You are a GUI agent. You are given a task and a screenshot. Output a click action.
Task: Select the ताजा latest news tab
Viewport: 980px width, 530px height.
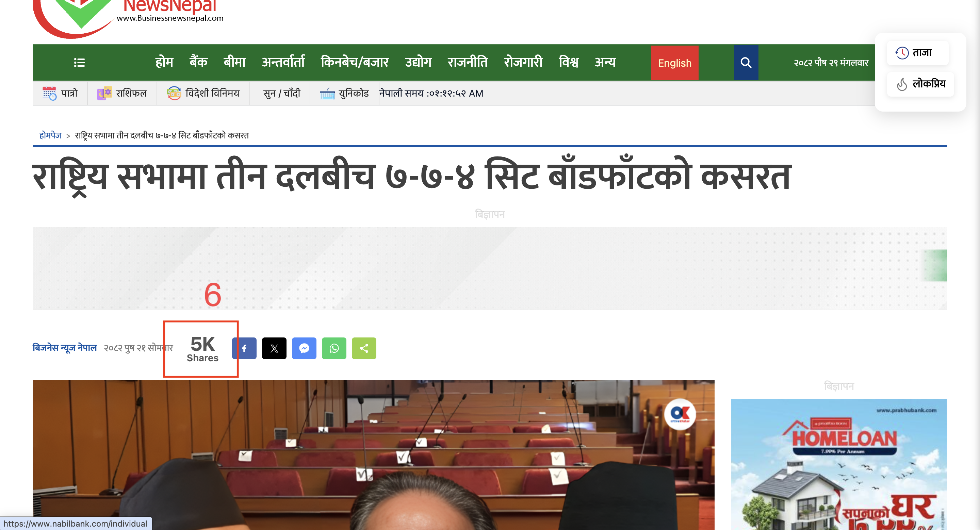(917, 53)
